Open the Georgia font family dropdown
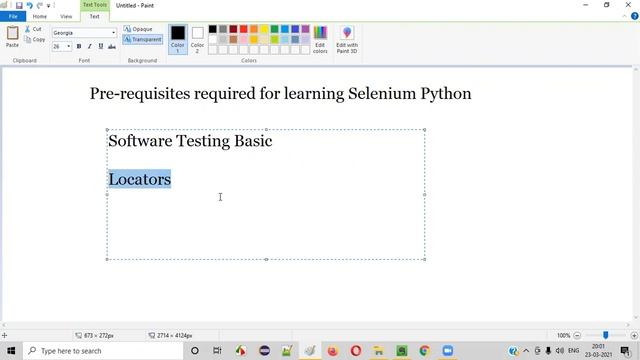The image size is (640, 360). pyautogui.click(x=113, y=33)
